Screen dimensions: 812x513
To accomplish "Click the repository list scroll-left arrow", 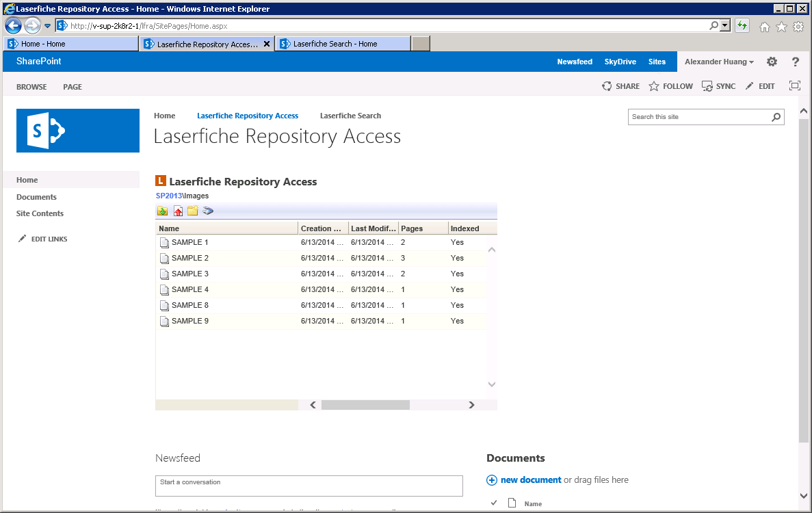I will (313, 405).
